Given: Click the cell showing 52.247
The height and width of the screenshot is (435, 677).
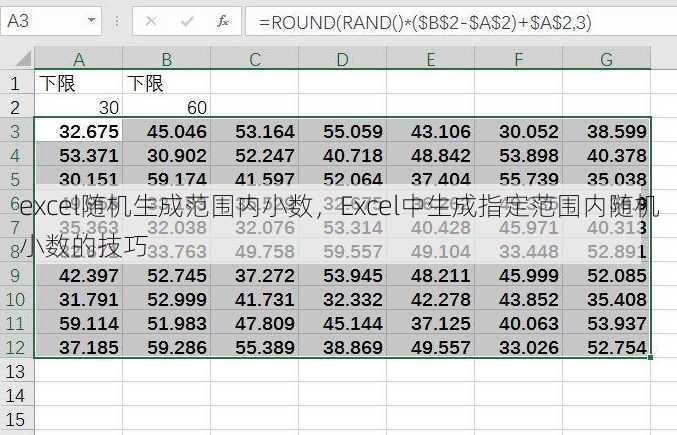Looking at the screenshot, I should click(255, 155).
